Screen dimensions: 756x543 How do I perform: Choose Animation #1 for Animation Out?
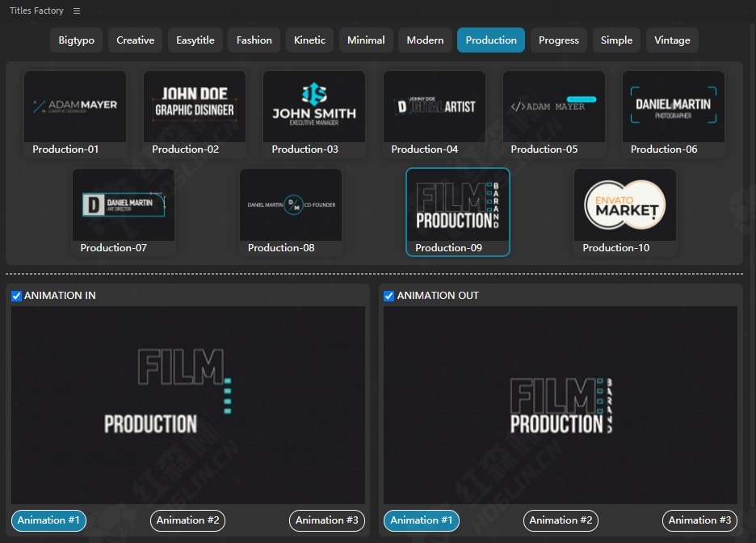(x=422, y=520)
